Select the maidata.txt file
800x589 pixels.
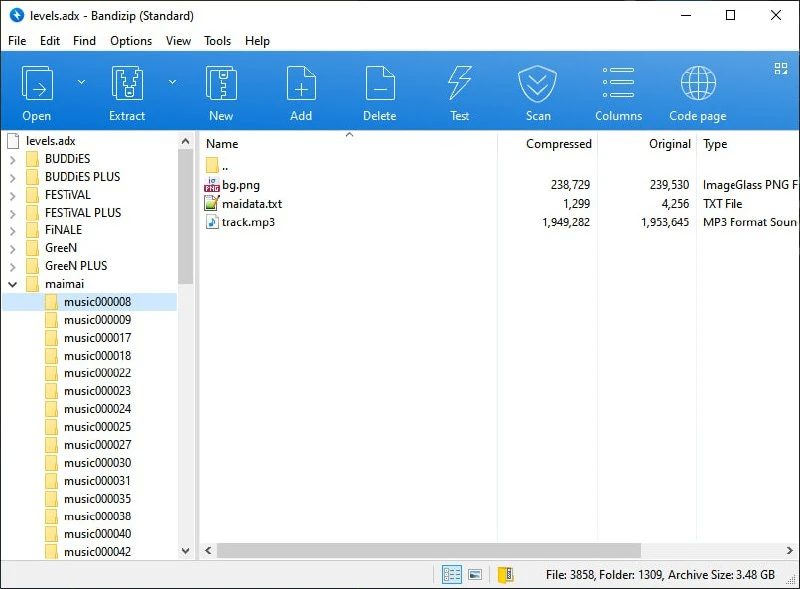251,204
